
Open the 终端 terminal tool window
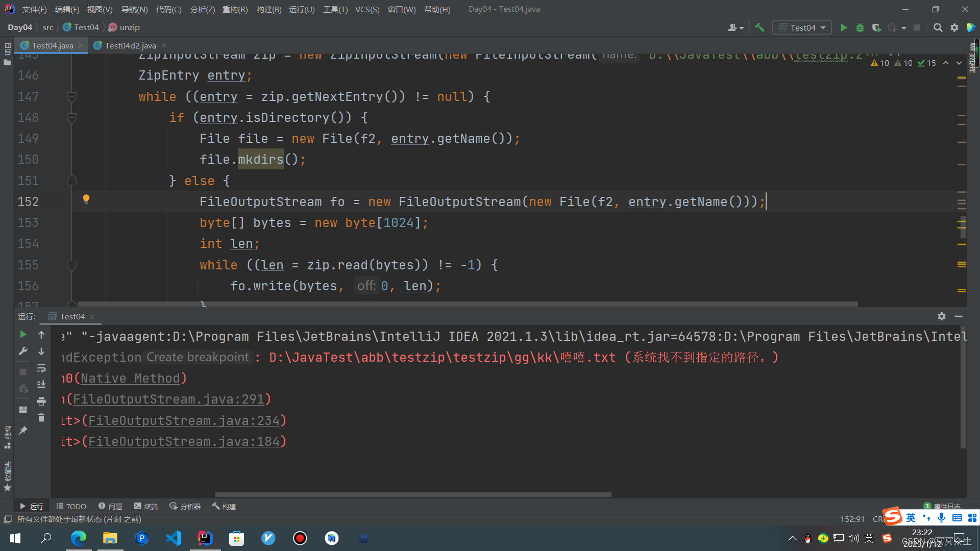tap(146, 506)
